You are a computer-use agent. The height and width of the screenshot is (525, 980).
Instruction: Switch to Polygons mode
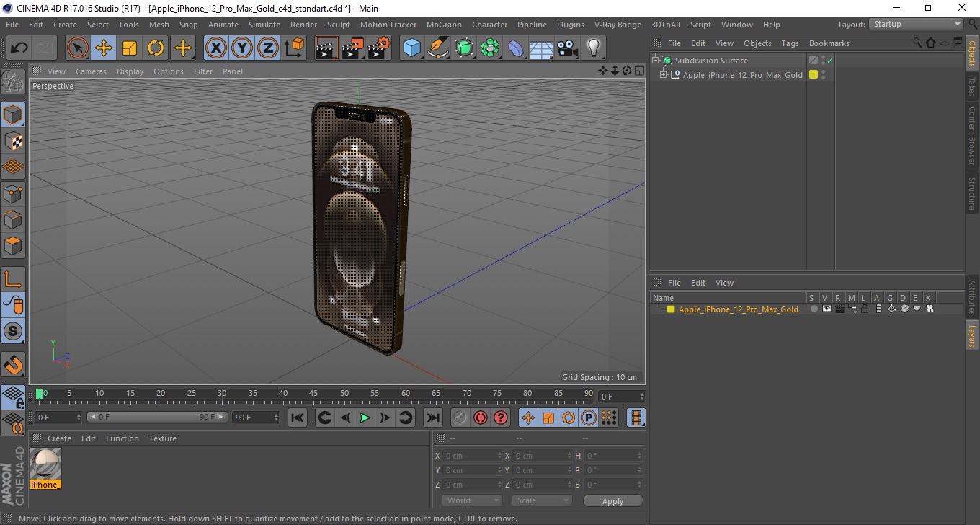[13, 245]
